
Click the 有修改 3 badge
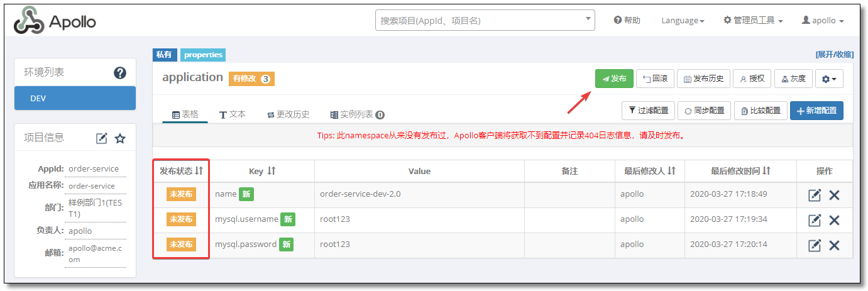coord(251,79)
